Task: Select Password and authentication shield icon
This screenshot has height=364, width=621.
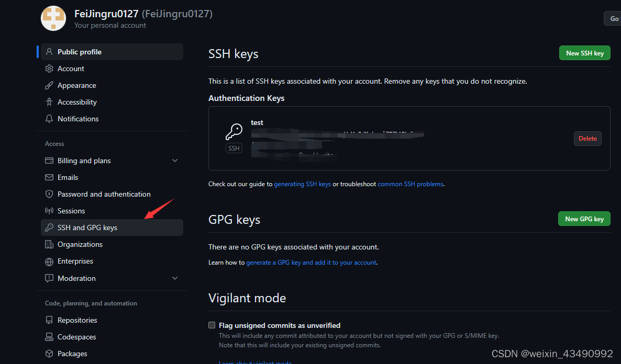Action: [48, 194]
